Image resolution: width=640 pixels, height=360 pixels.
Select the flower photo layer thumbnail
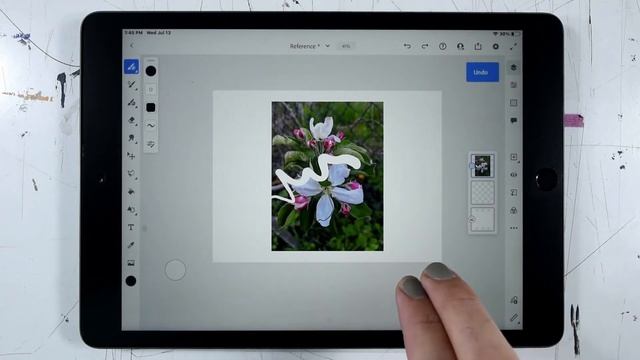(x=482, y=165)
